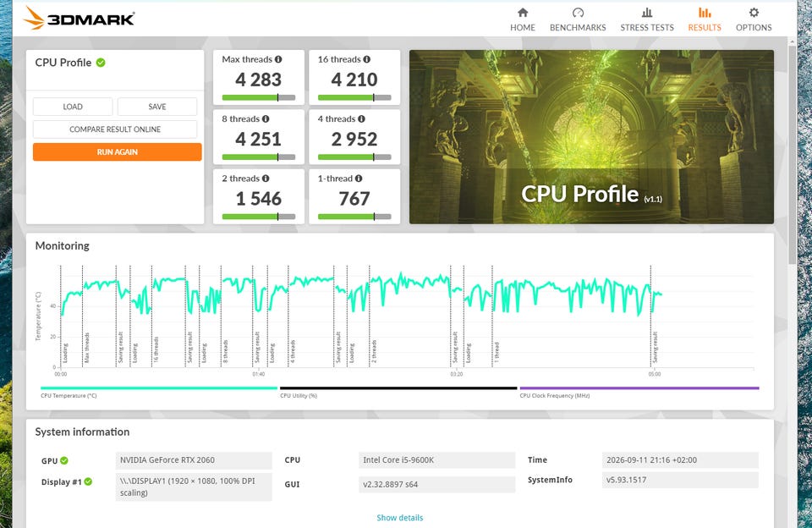Click Intel Core i5-9600K value
Screen dimensions: 812x528
click(x=436, y=460)
